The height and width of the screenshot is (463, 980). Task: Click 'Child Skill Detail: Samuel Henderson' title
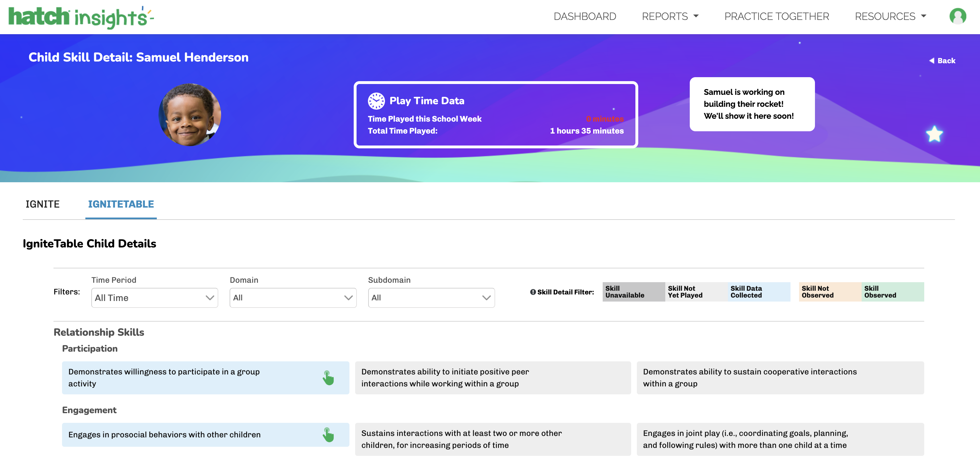click(139, 57)
